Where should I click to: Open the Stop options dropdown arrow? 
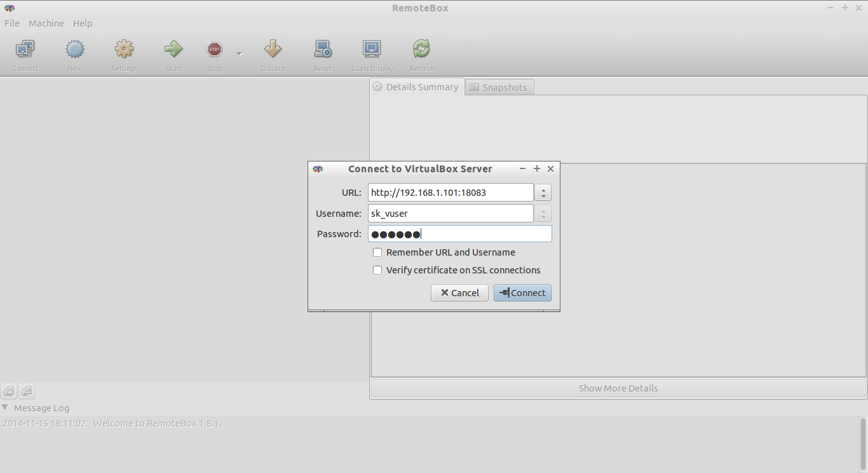[240, 53]
